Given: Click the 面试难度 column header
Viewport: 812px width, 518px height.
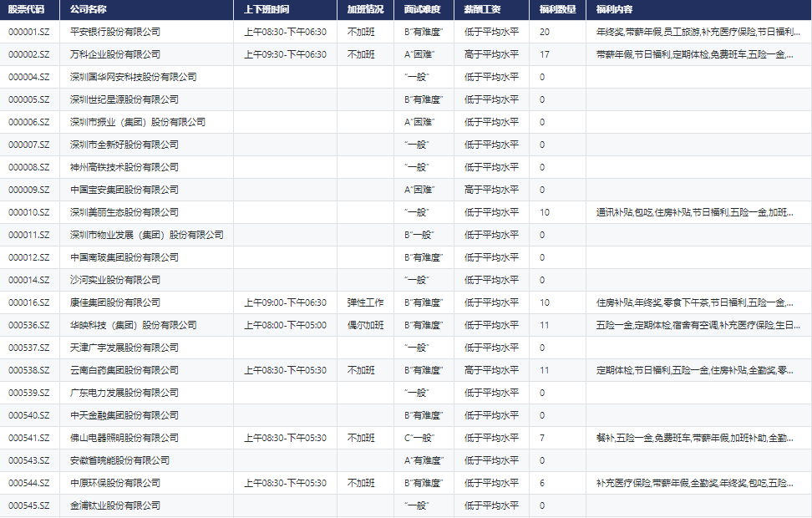Looking at the screenshot, I should pos(423,9).
